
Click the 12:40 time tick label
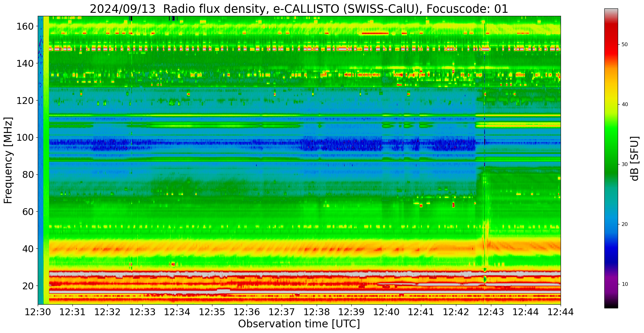386,312
